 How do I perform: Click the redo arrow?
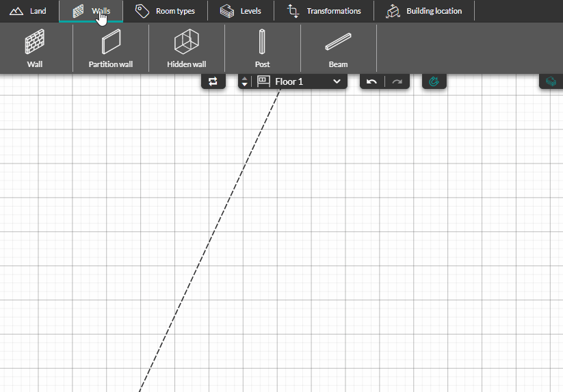(x=397, y=81)
